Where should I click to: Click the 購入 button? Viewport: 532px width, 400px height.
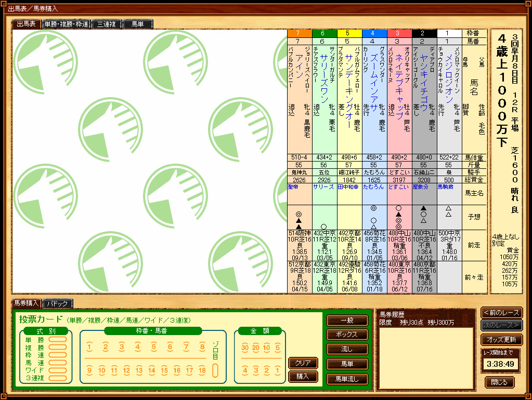pyautogui.click(x=303, y=377)
